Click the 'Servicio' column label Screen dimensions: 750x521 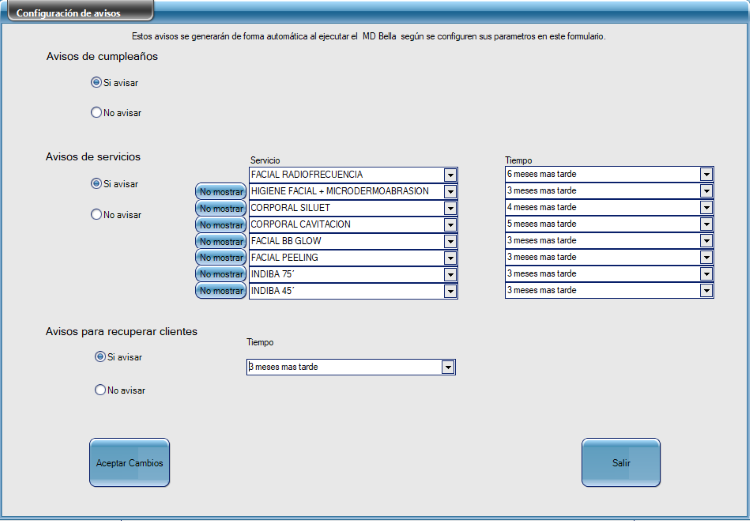265,161
